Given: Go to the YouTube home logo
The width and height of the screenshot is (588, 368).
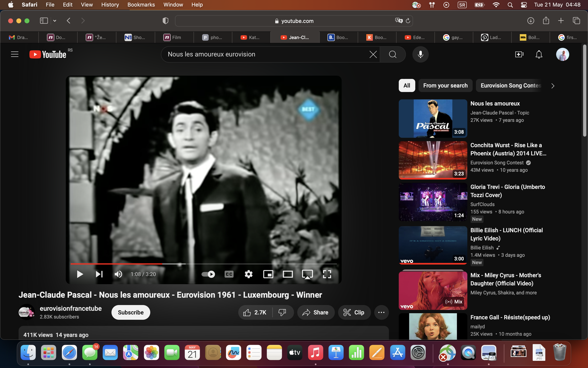Looking at the screenshot, I should click(48, 54).
